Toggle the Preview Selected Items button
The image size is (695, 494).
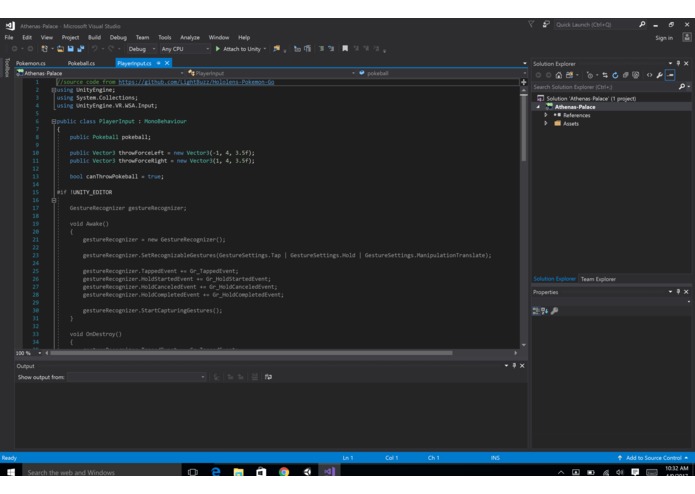[x=670, y=75]
